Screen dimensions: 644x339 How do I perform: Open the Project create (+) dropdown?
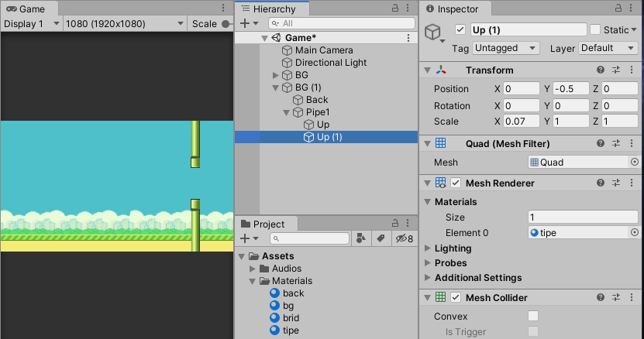click(249, 238)
